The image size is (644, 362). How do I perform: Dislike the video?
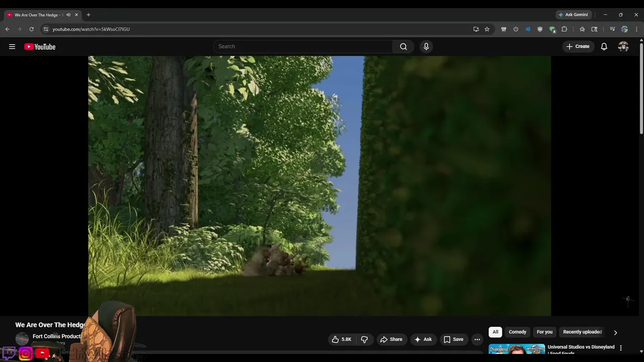click(364, 339)
